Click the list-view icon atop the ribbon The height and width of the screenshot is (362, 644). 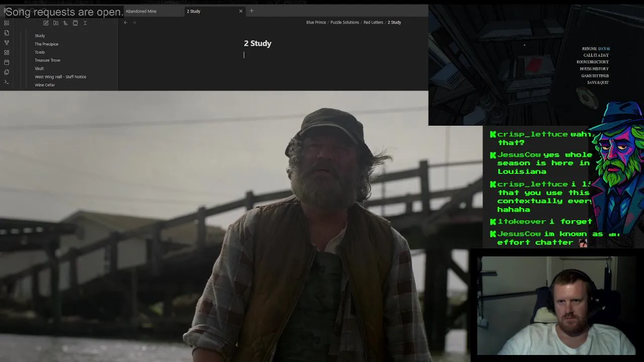click(7, 23)
